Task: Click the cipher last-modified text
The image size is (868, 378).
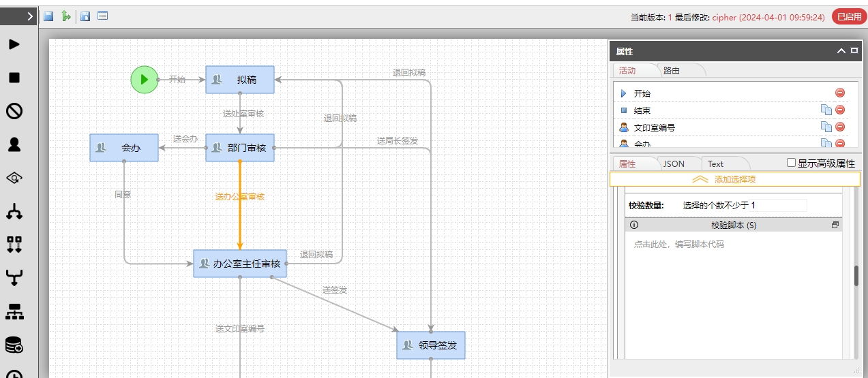Action: coord(768,17)
